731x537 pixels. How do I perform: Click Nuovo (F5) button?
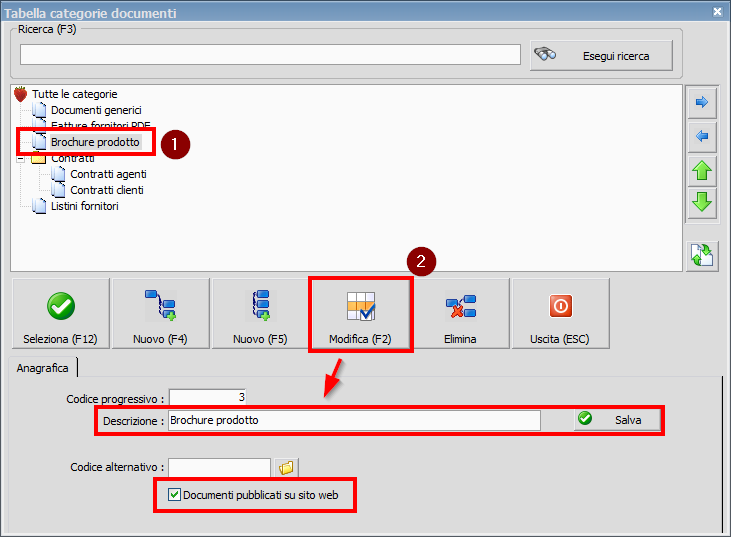pos(260,314)
